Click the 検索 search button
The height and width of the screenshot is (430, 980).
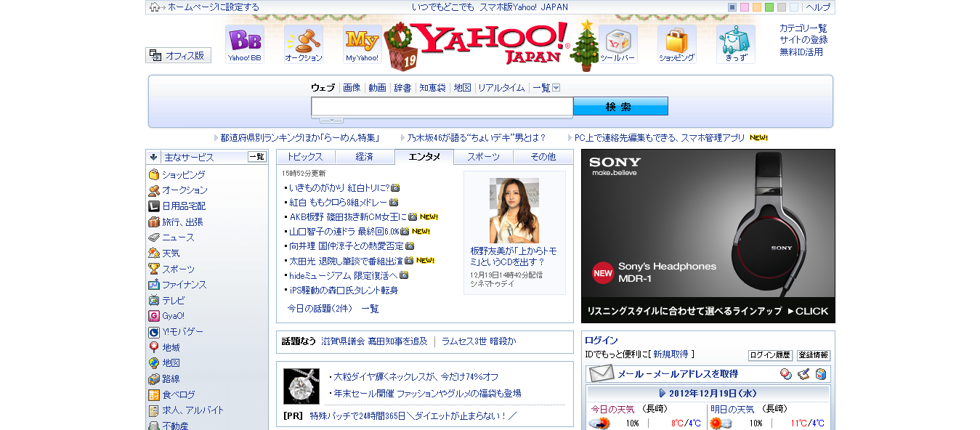click(620, 107)
